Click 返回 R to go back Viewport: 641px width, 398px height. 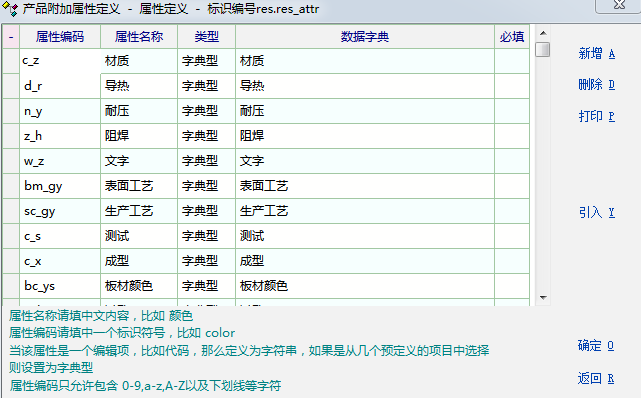[596, 378]
